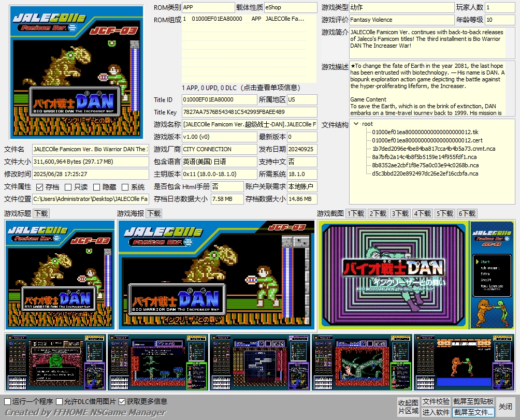Click the 包含语言 field 英语(美国) 日语
Viewport: 520px width, 420px height.
[219, 162]
